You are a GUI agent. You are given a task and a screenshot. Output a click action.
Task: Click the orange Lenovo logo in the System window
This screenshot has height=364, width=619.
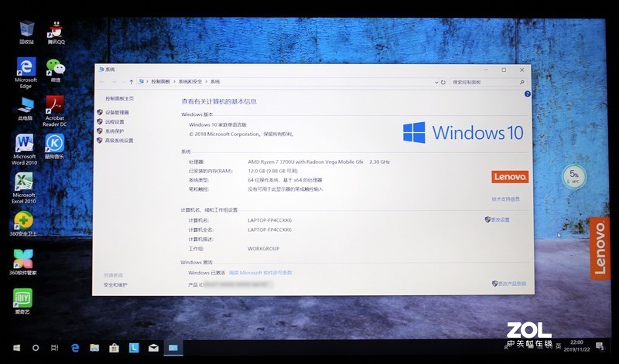510,177
